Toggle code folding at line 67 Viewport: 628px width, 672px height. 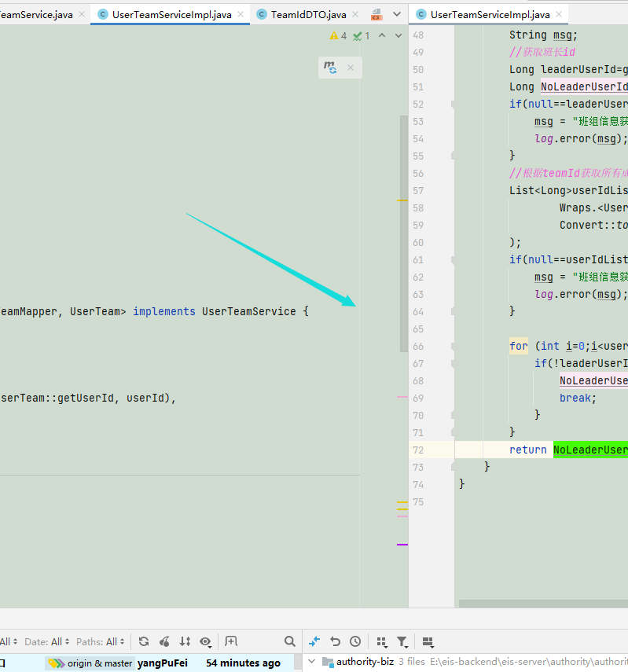(454, 363)
